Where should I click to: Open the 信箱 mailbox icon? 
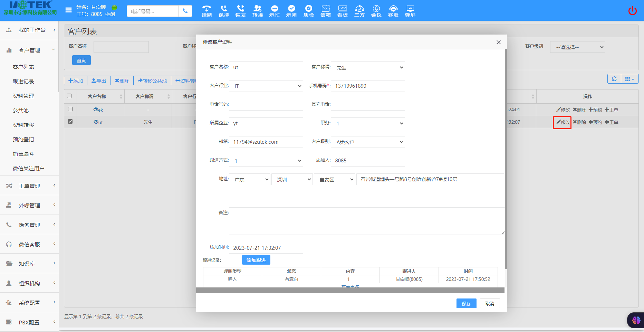pyautogui.click(x=325, y=10)
